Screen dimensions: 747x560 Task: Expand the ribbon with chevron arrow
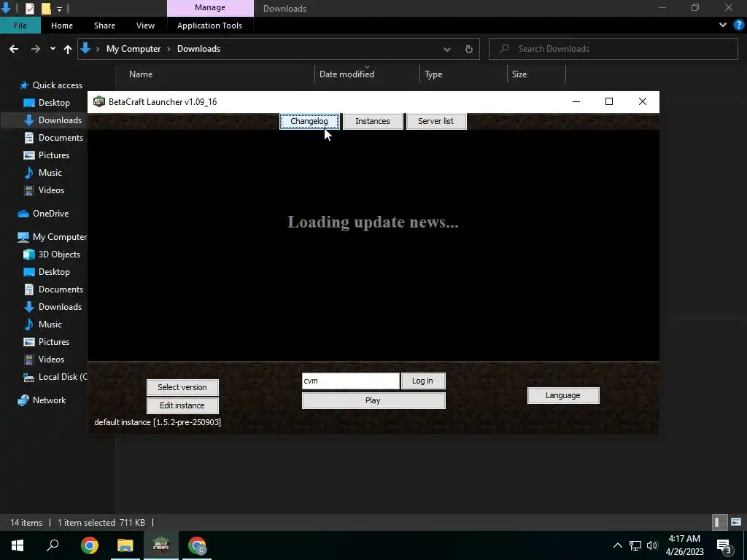coord(723,26)
